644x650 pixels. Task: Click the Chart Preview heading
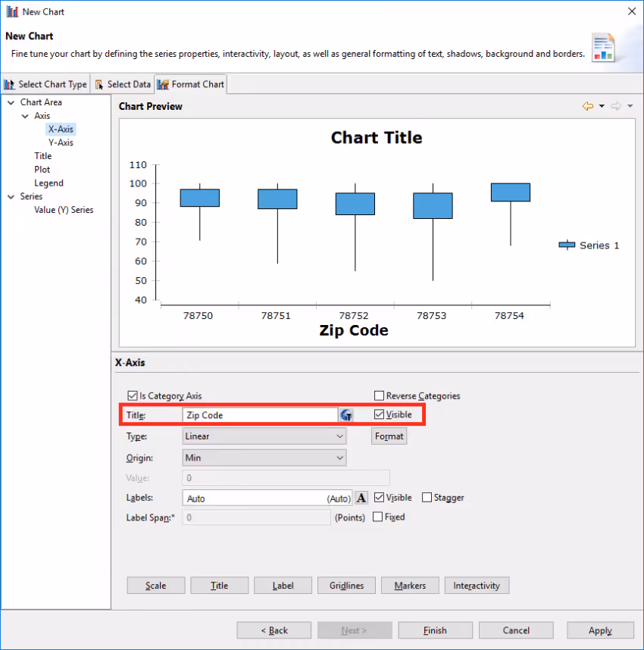pyautogui.click(x=151, y=107)
